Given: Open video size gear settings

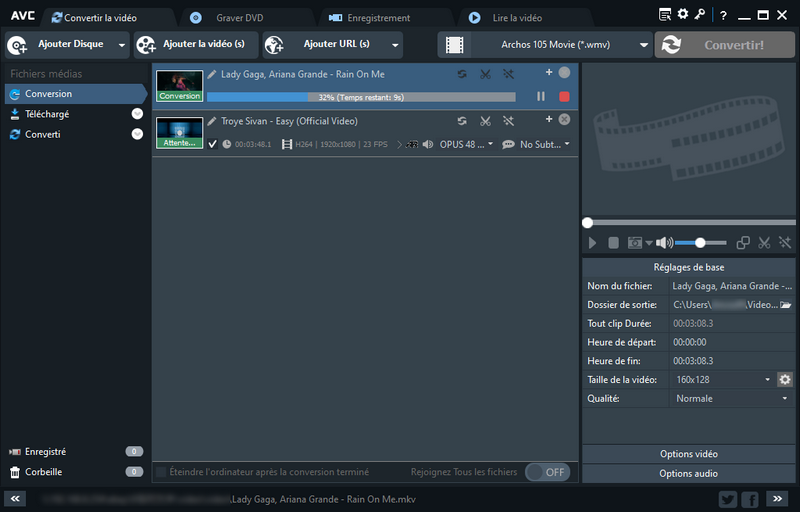Looking at the screenshot, I should point(785,379).
